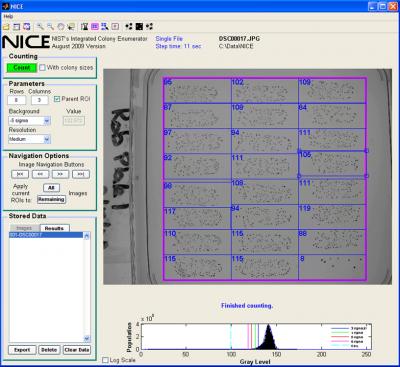Click the first black dots colony icon
This screenshot has width=400, height=367.
[x=129, y=26]
